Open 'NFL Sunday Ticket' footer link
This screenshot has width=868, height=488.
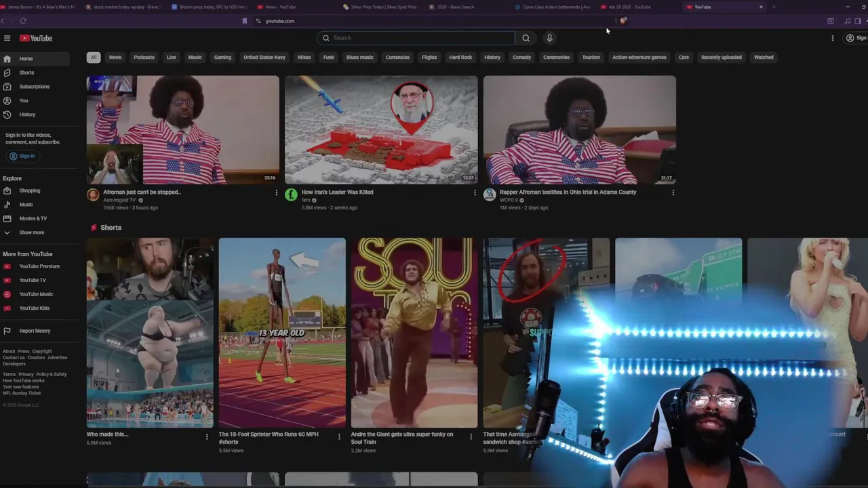click(22, 393)
